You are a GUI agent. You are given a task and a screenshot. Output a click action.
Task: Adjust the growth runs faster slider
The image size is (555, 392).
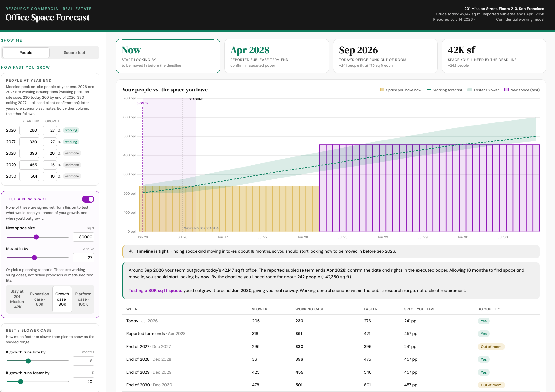[21, 382]
